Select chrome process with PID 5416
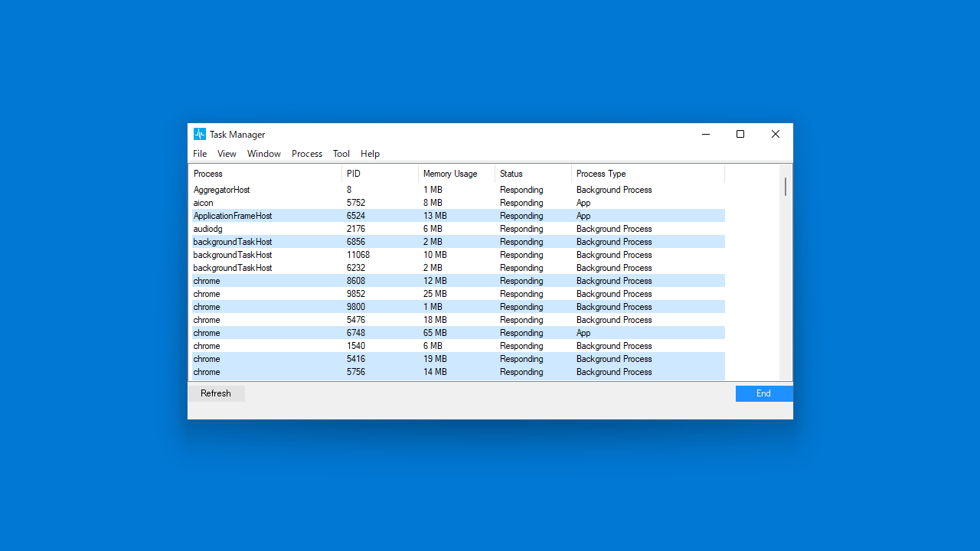This screenshot has height=551, width=980. [458, 359]
